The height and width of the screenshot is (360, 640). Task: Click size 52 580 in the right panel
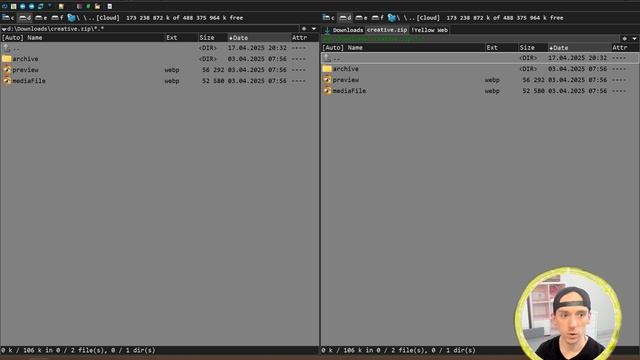pos(533,91)
